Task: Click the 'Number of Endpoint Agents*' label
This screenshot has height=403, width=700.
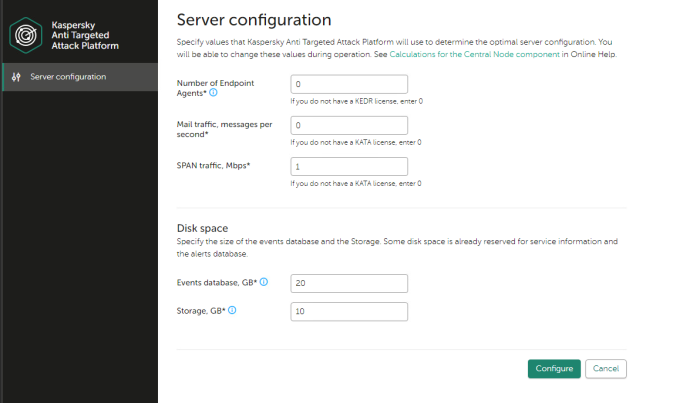Action: [x=215, y=88]
